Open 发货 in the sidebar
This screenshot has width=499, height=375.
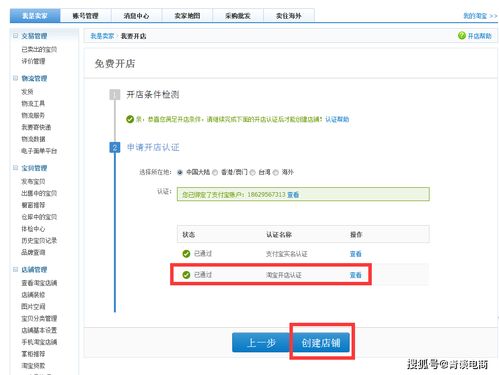coord(27,91)
